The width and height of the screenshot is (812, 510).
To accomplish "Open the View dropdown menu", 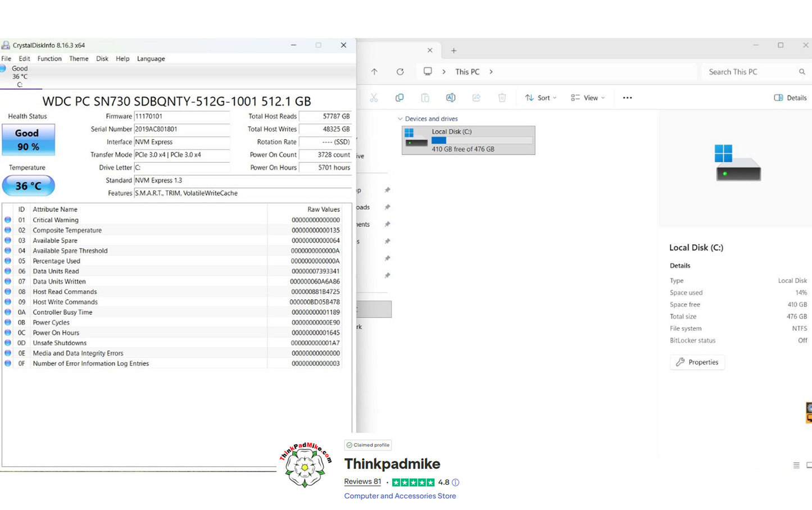I will click(x=588, y=98).
